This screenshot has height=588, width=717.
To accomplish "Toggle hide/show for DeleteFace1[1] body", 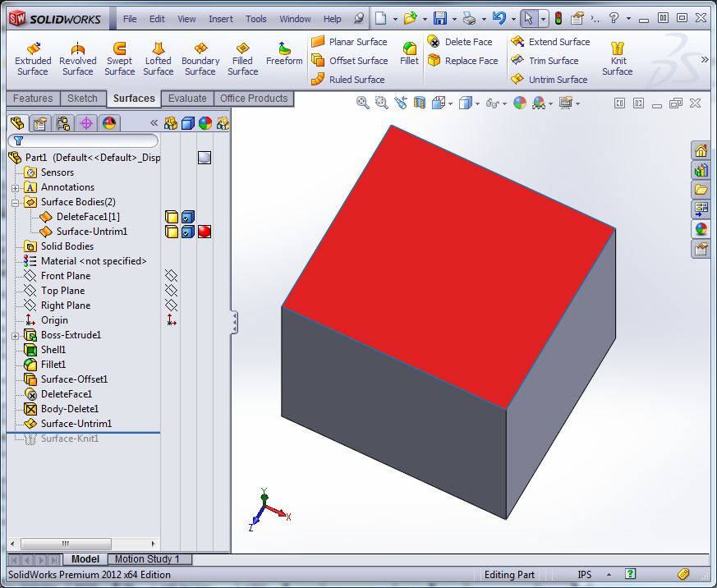I will [172, 217].
